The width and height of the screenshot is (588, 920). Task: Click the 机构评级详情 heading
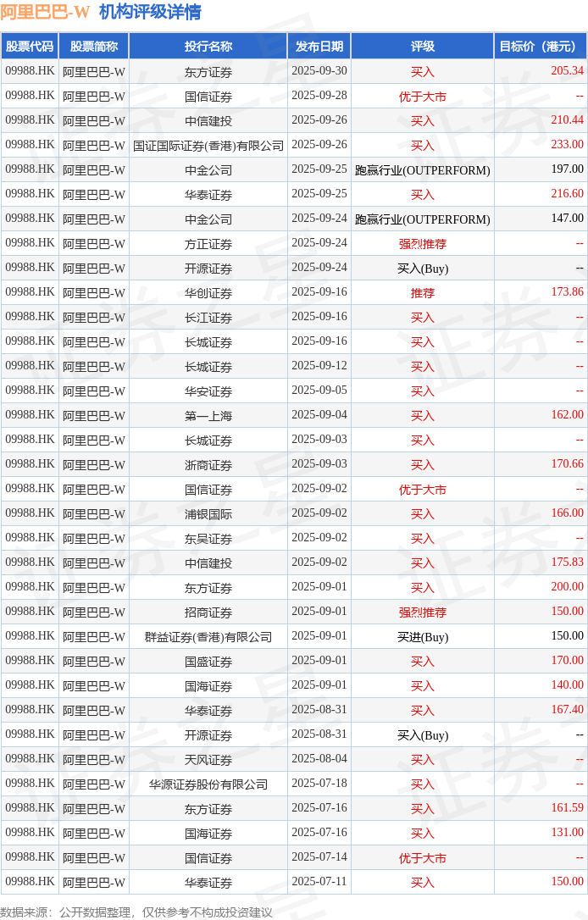(150, 12)
